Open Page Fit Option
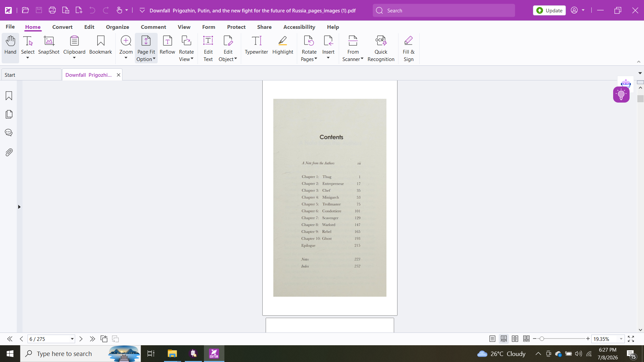644x362 pixels. [x=146, y=48]
